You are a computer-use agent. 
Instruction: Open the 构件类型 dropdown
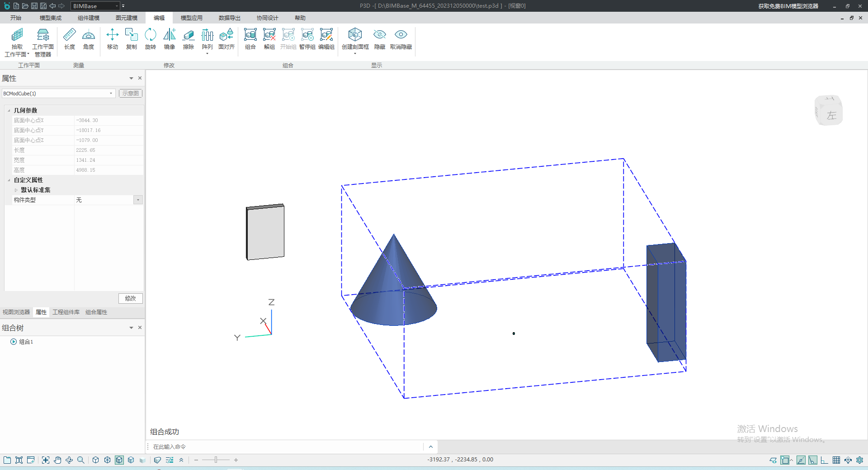tap(138, 200)
